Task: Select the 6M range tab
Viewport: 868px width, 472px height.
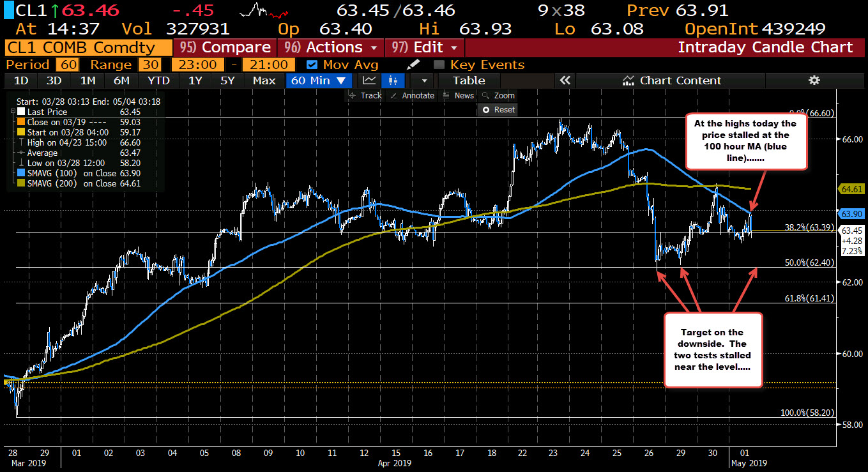Action: tap(121, 80)
